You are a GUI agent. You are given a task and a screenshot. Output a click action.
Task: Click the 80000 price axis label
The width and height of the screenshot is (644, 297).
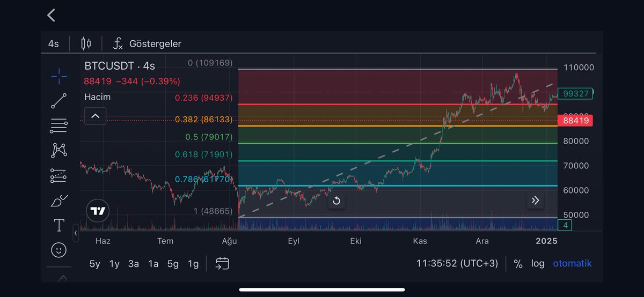click(576, 141)
